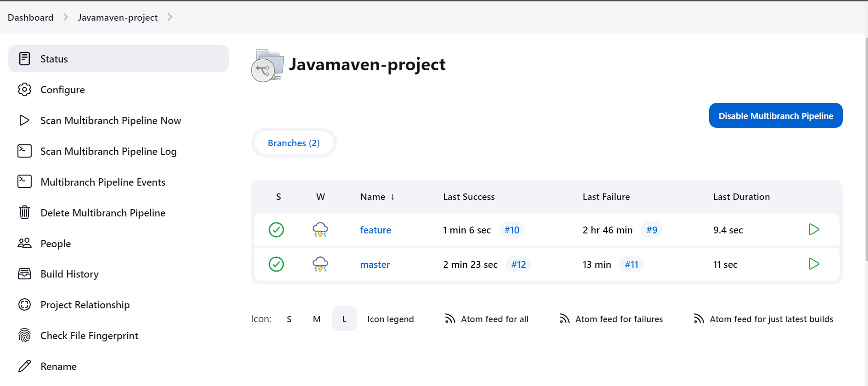Open failed build #9 link
Viewport: 868px width, 386px height.
[x=652, y=230]
